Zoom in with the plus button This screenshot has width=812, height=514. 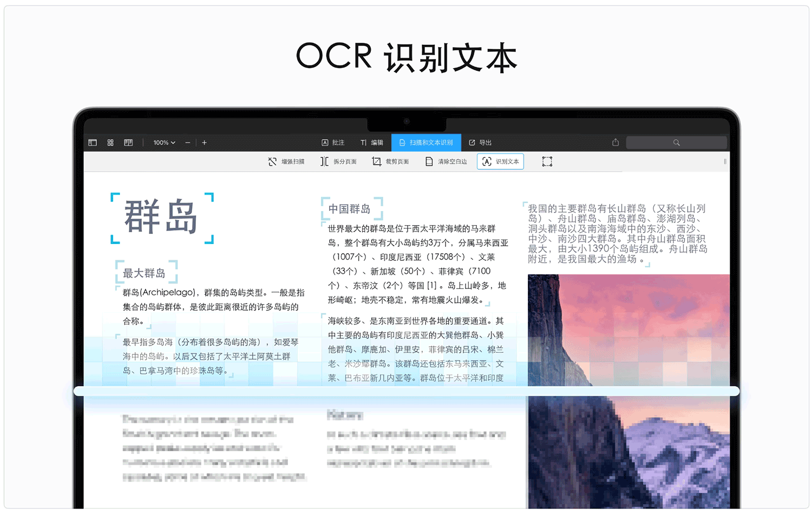[204, 143]
